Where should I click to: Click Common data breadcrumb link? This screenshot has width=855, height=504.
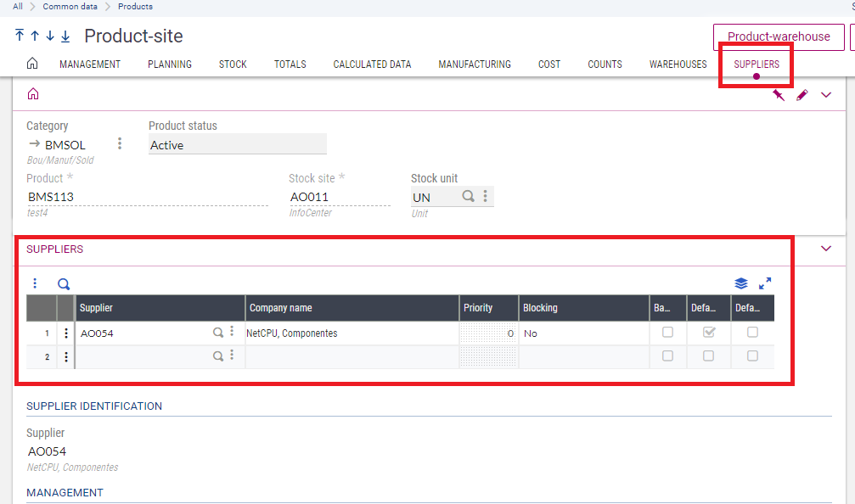pyautogui.click(x=70, y=7)
